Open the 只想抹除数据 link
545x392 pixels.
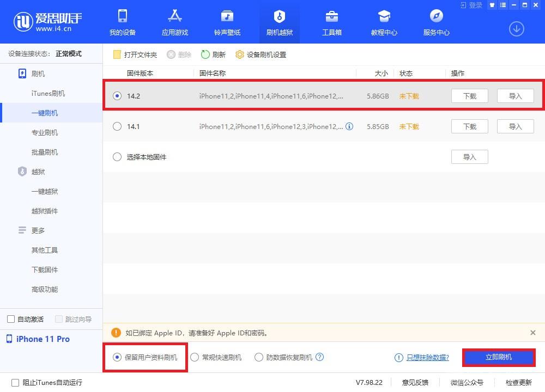click(428, 358)
